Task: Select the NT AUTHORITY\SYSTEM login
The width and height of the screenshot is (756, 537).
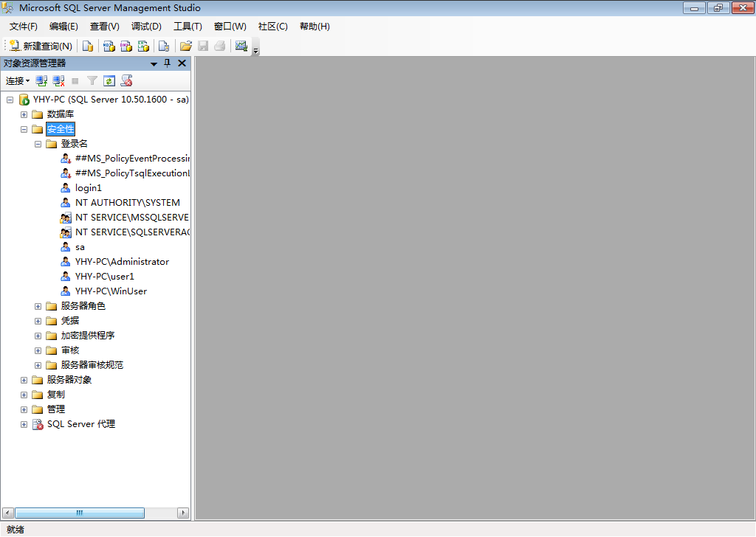Action: pos(127,203)
